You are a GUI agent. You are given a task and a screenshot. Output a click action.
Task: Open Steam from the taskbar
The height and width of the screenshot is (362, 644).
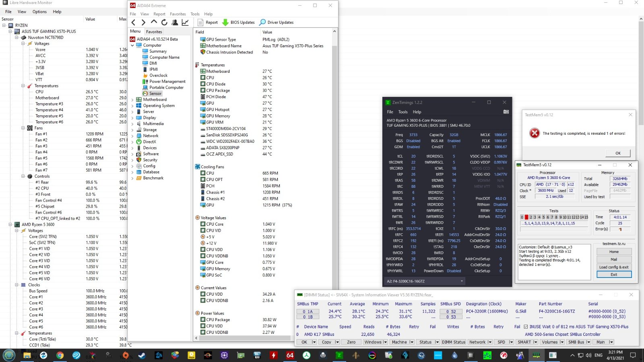142,355
